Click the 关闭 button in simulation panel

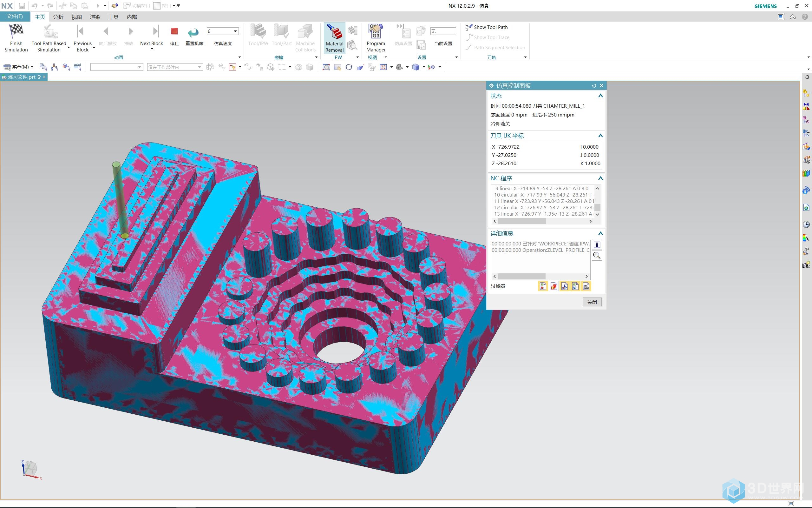coord(592,302)
